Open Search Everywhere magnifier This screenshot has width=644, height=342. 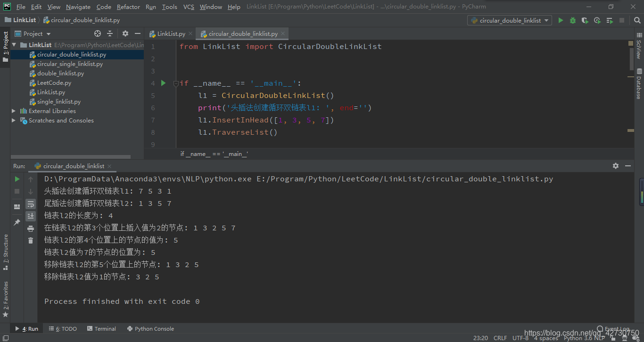[x=636, y=20]
